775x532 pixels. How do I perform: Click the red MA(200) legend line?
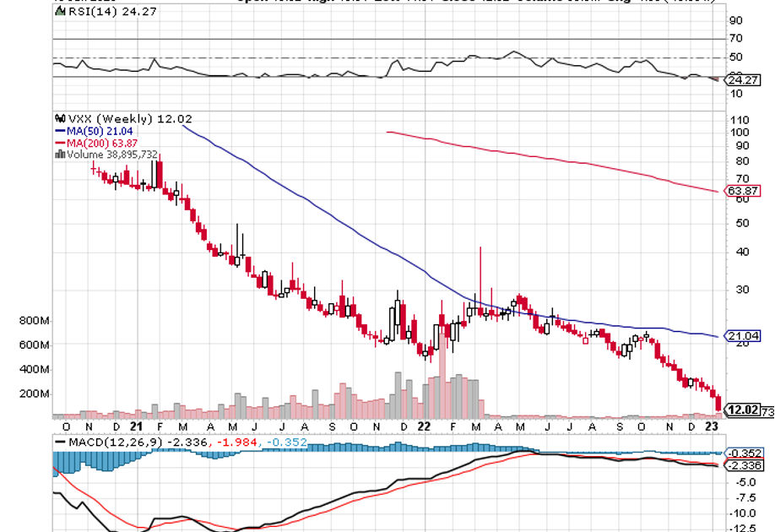(60, 143)
